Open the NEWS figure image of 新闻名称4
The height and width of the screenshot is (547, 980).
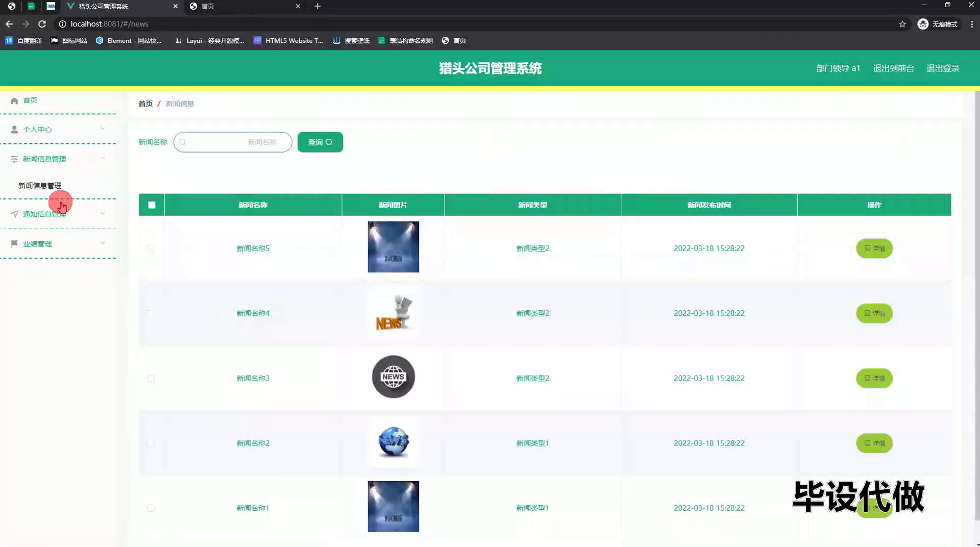tap(393, 312)
